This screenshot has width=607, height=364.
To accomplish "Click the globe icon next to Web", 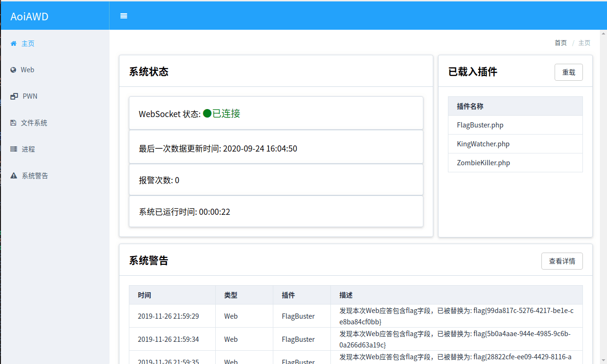I will point(13,70).
